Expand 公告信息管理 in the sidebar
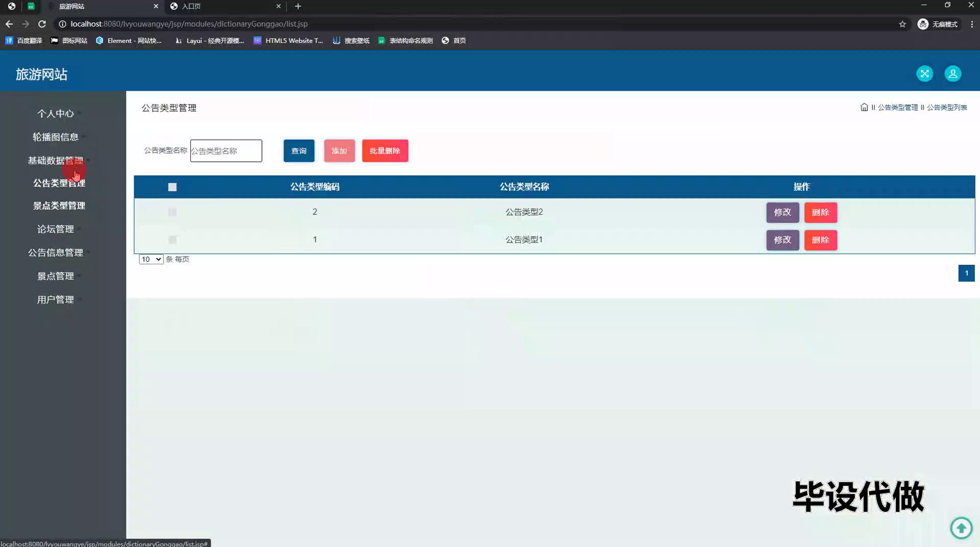Viewport: 980px width, 547px height. [56, 253]
